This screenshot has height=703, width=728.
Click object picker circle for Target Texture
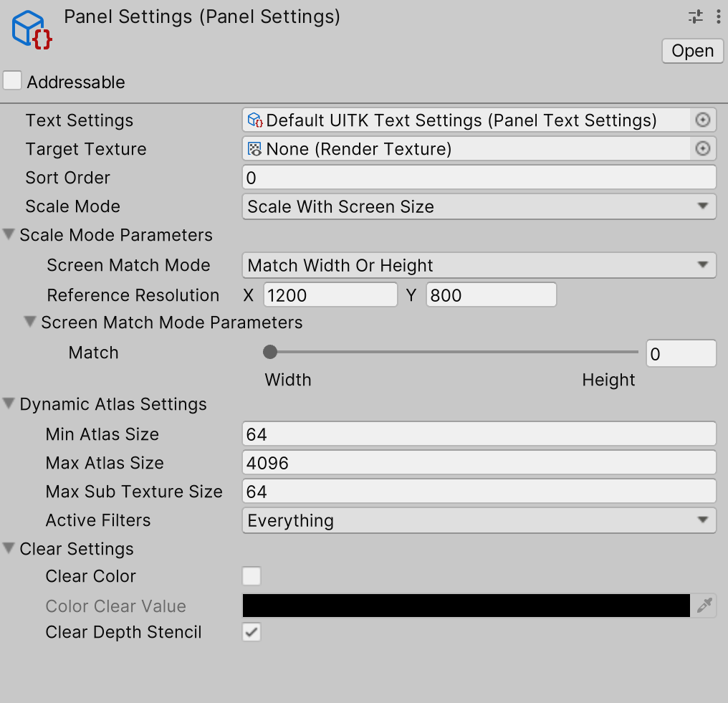703,149
